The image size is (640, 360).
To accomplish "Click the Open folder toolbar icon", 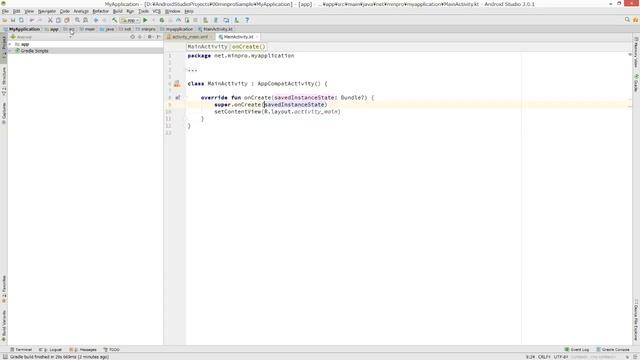I will click(5, 20).
